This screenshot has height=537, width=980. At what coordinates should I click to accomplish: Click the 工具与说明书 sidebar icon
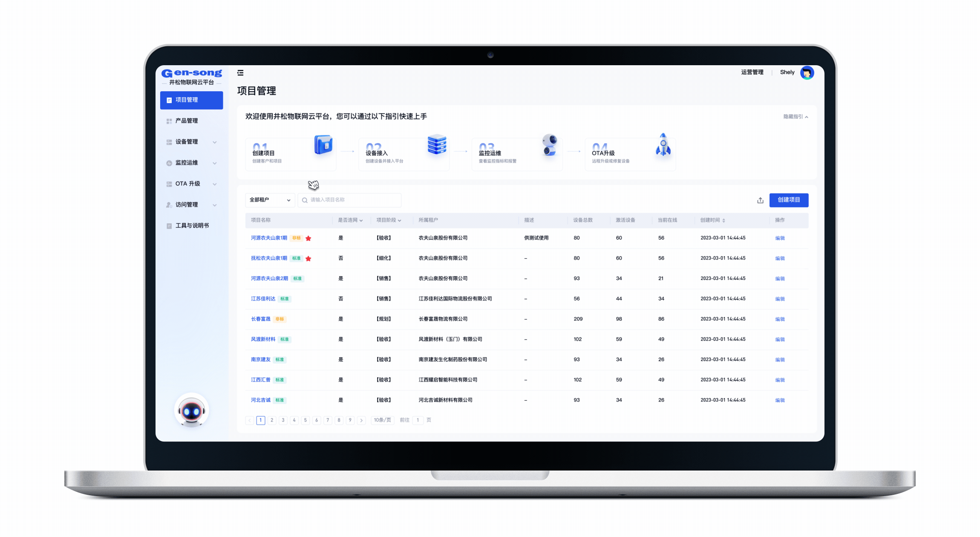169,226
